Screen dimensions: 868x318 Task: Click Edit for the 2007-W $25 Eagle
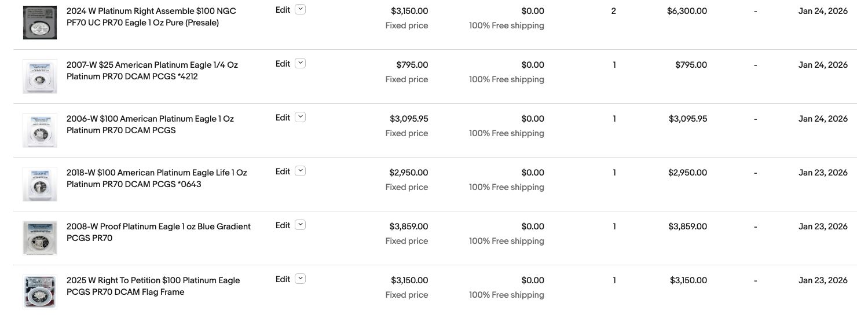[283, 64]
